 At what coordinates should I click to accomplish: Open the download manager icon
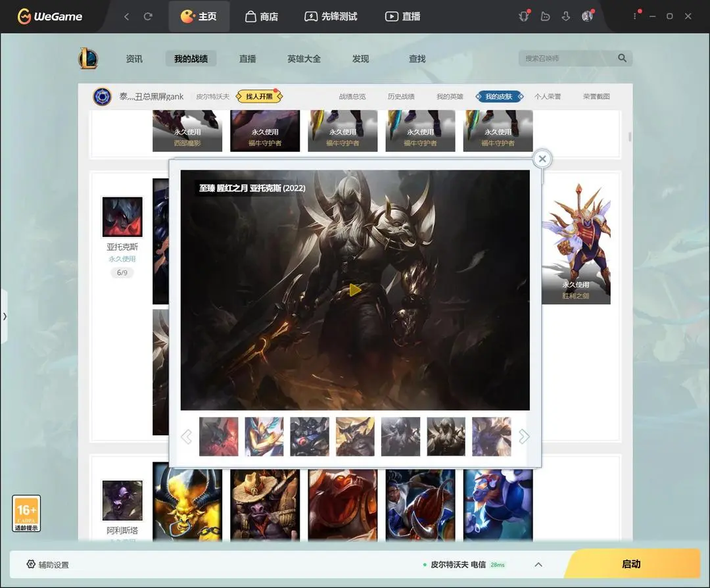[566, 16]
